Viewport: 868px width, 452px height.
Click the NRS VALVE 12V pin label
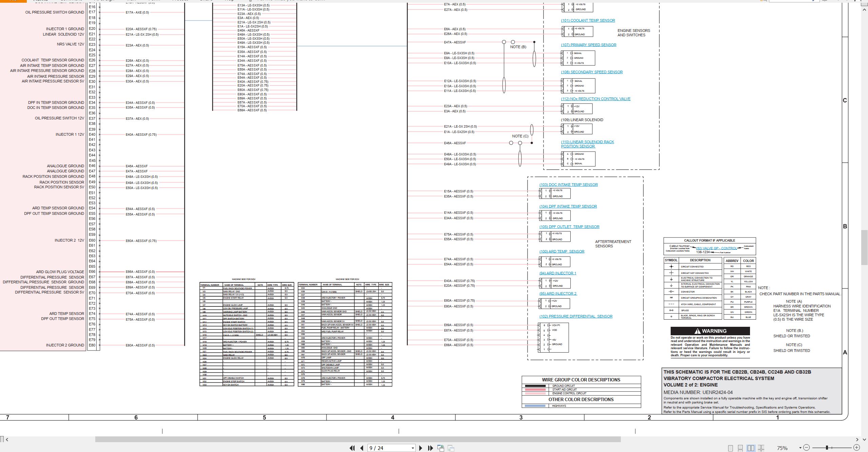click(x=71, y=44)
